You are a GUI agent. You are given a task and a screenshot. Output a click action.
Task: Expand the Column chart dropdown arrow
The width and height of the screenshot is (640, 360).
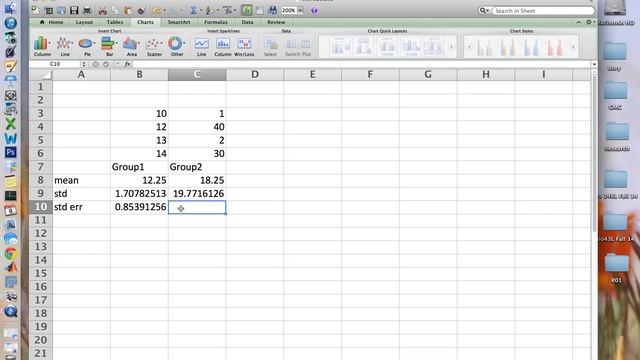pos(49,43)
